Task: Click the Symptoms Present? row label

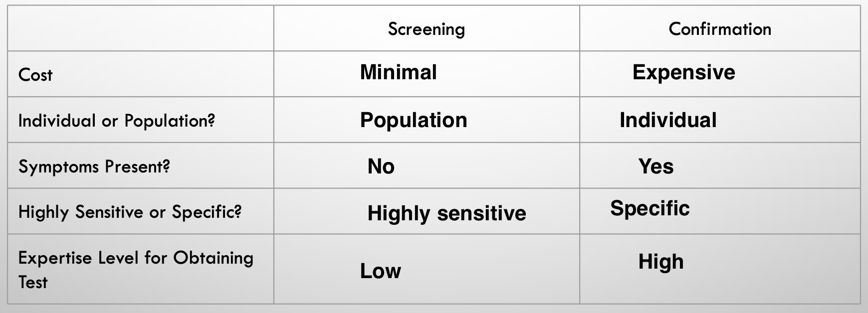Action: point(94,166)
